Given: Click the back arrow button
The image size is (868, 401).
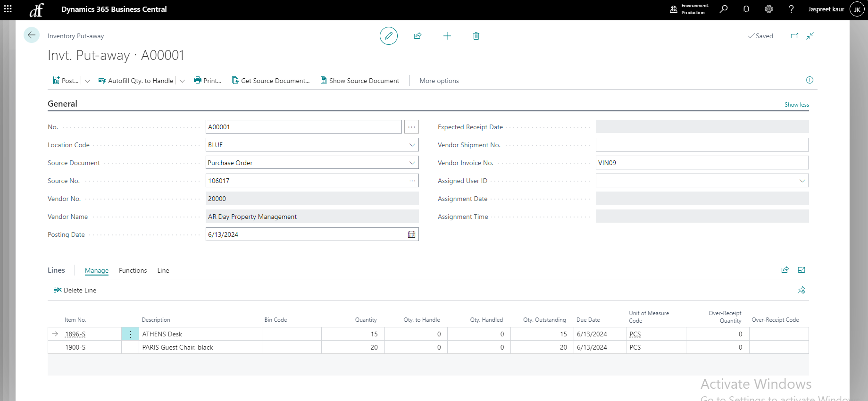Looking at the screenshot, I should 32,35.
